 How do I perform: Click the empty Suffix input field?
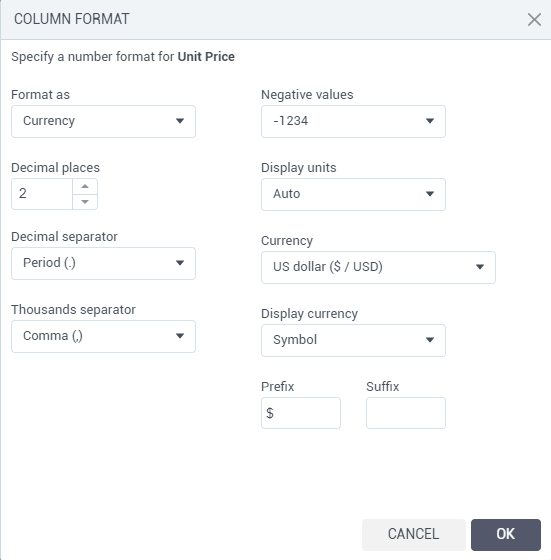click(x=406, y=413)
